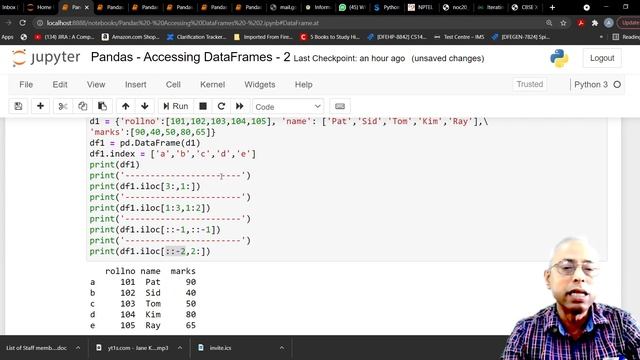Click the Jupyter logo
The width and height of the screenshot is (640, 360).
pos(46,58)
